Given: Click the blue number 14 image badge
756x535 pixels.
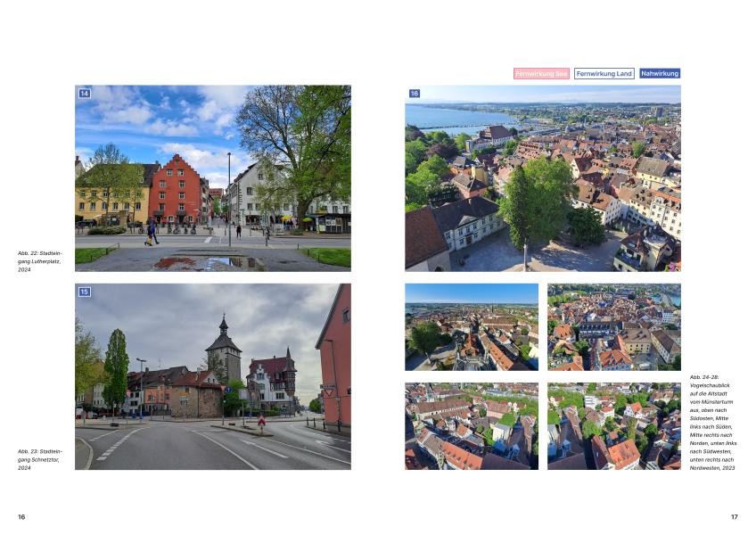Looking at the screenshot, I should tap(85, 94).
